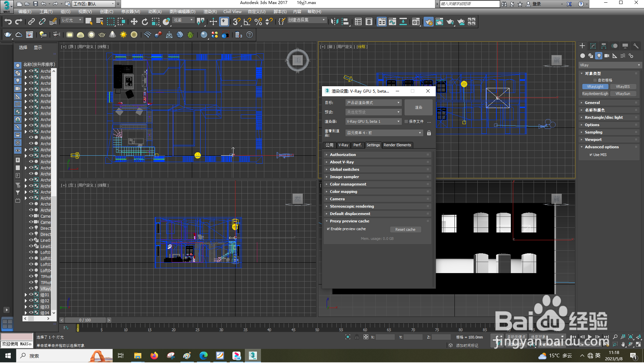Click the time slider showing 0 / 100
Screen dimensions: 644x363
tap(85, 320)
